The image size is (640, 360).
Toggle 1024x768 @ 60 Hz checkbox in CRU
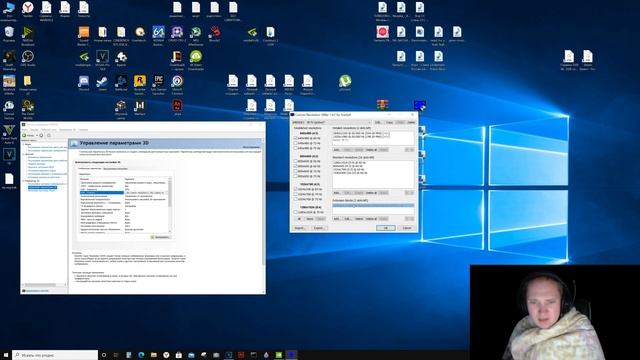(x=296, y=189)
